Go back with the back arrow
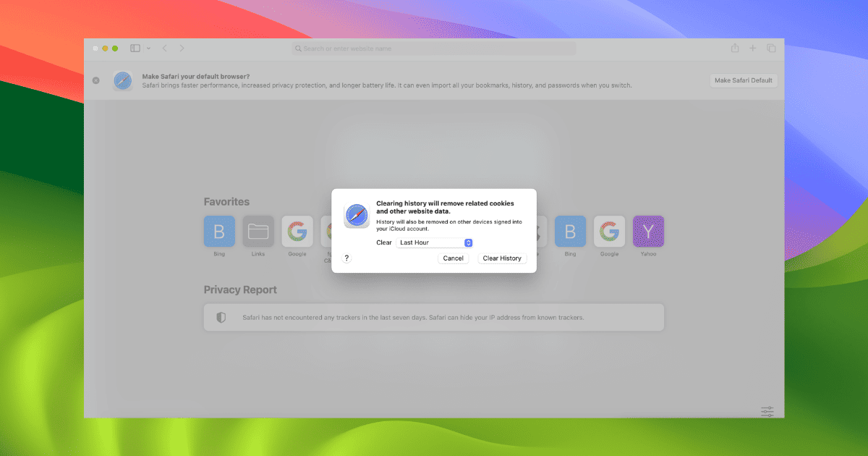 click(165, 48)
